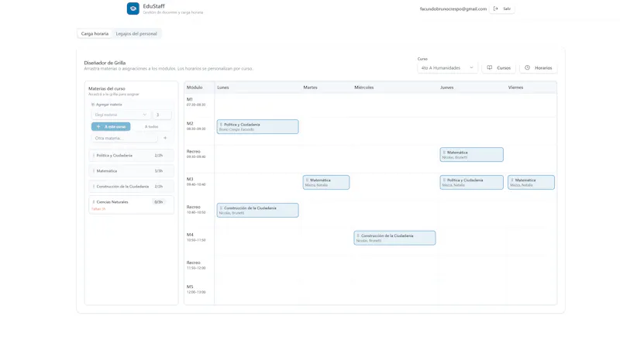Click the Materias del curso heading
The image size is (620, 364).
107,88
